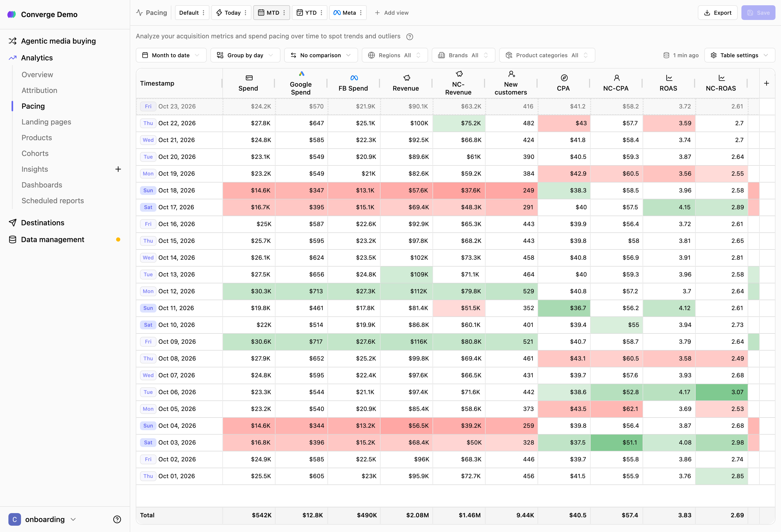The width and height of the screenshot is (781, 532).
Task: Open the Regions All filter
Action: pos(394,55)
